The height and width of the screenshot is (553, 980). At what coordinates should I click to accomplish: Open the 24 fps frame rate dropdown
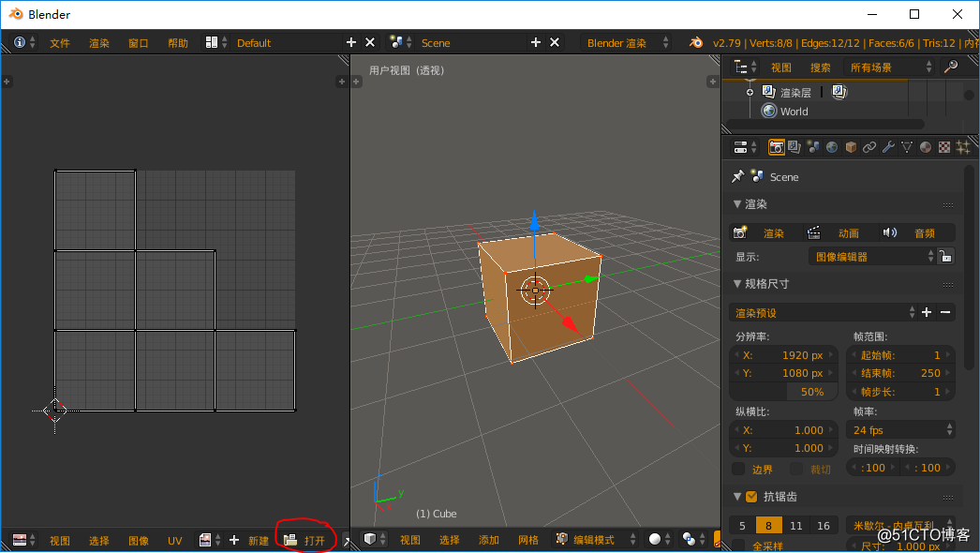pyautogui.click(x=900, y=430)
